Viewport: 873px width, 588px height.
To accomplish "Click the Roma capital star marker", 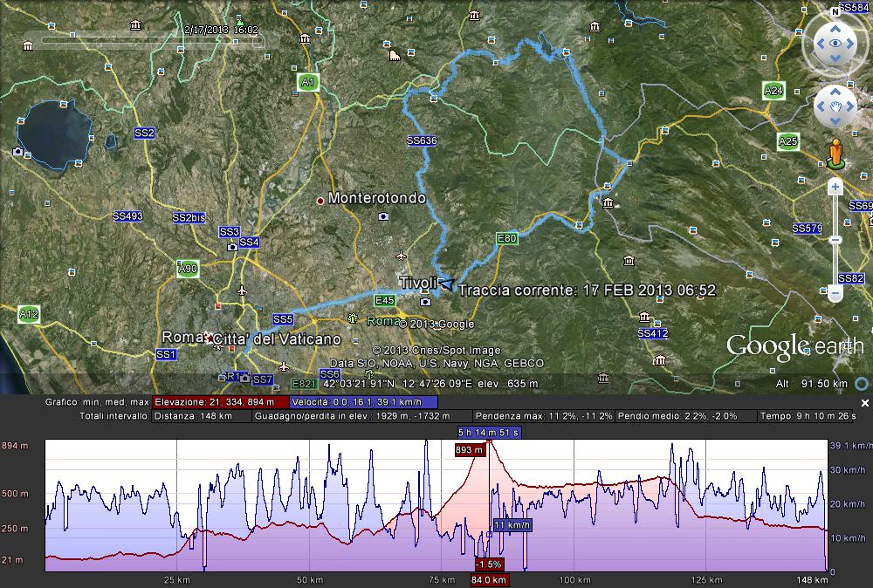I will click(x=209, y=338).
